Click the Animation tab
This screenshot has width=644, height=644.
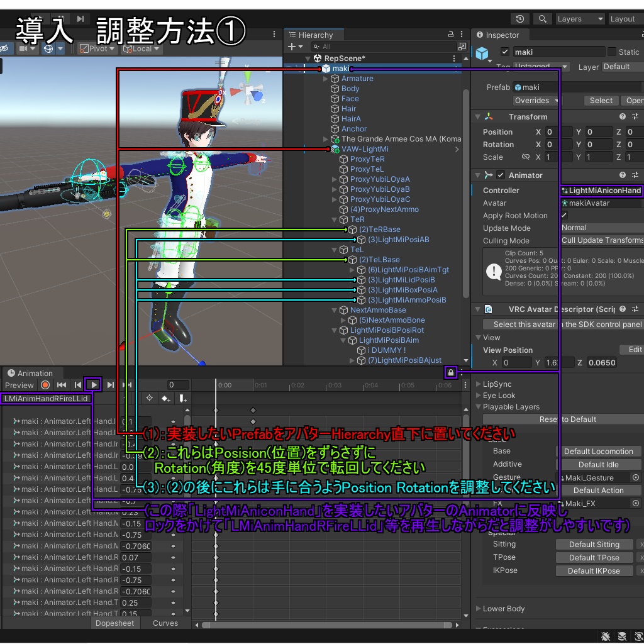tap(31, 374)
